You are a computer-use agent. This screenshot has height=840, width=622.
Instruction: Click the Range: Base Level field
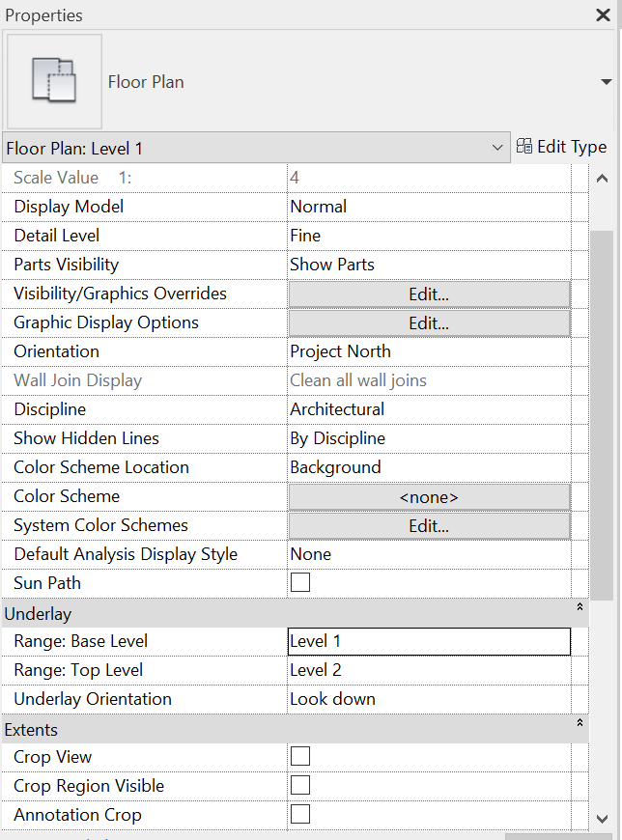428,640
